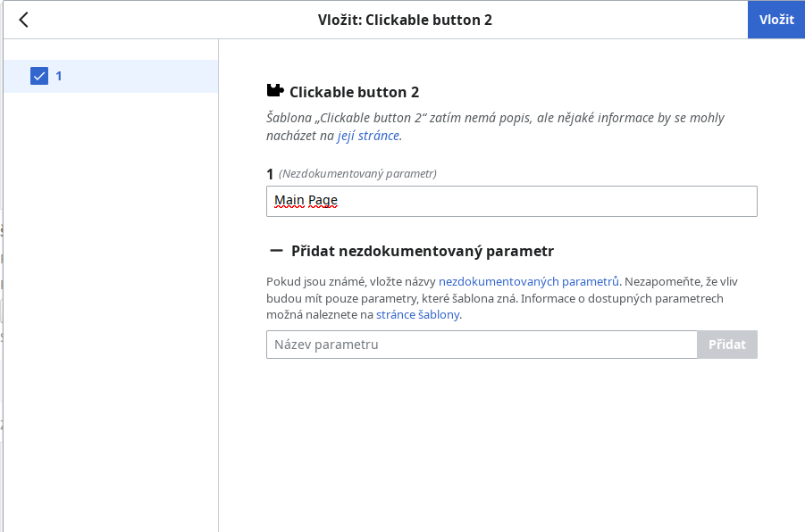
Task: Follow the "stránce šablony" link
Action: click(x=417, y=315)
